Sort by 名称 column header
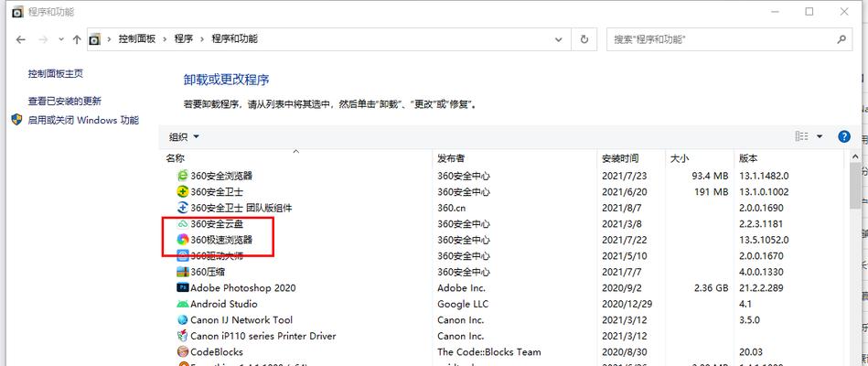 tap(175, 158)
